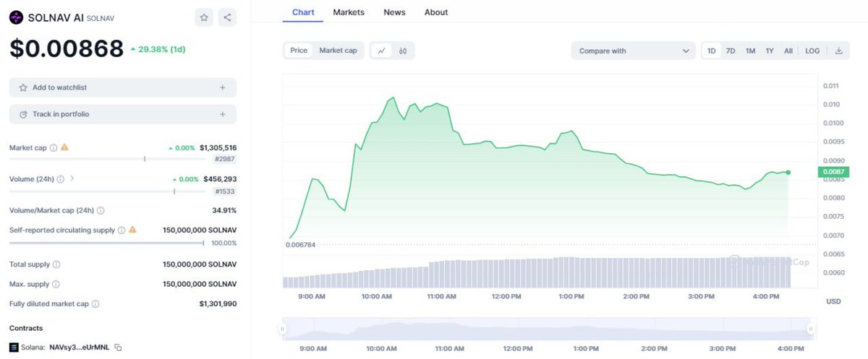Open the Compare with dropdown

634,51
